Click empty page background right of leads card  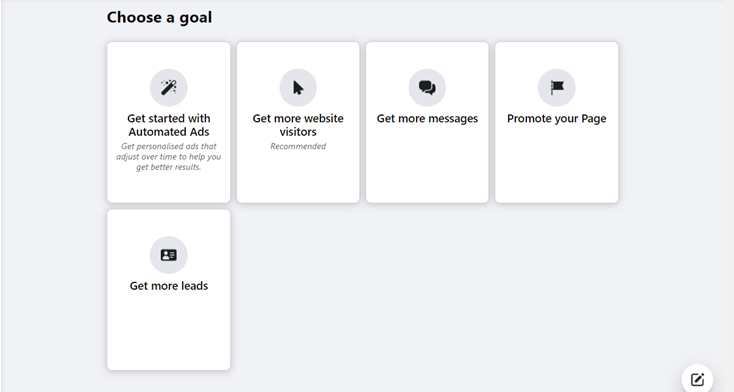[421, 290]
